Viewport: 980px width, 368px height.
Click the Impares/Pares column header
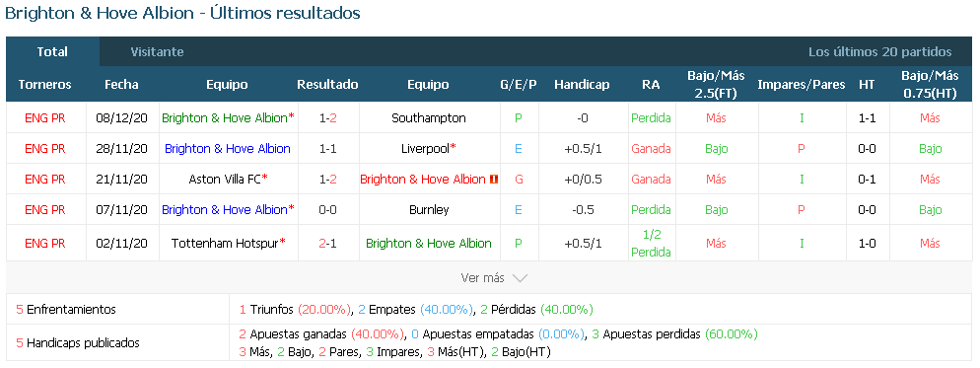[x=802, y=85]
